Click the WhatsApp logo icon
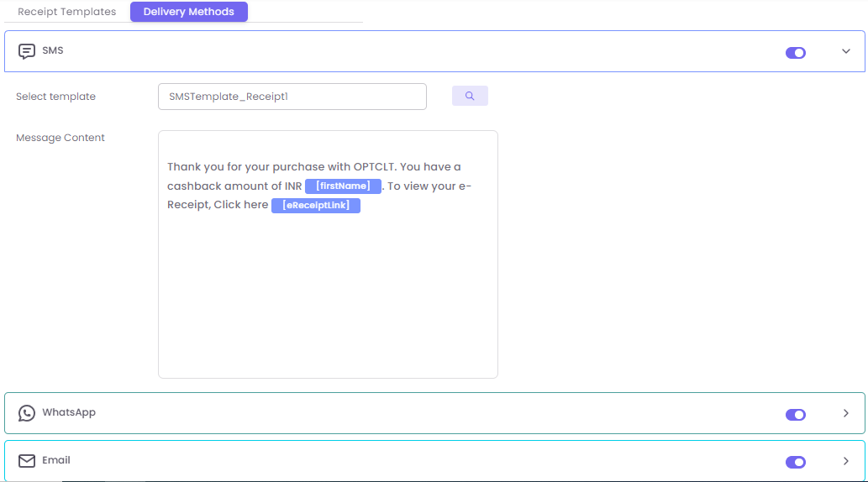Image resolution: width=868 pixels, height=482 pixels. pos(27,413)
